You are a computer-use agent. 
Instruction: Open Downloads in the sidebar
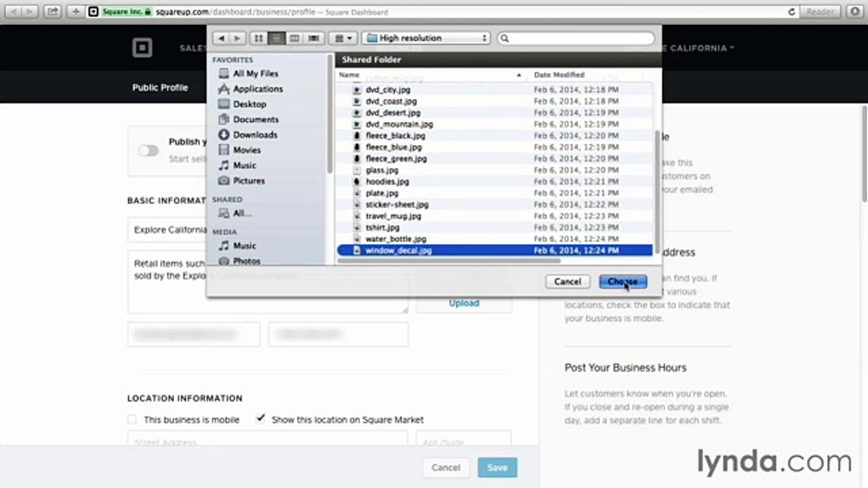coord(255,134)
